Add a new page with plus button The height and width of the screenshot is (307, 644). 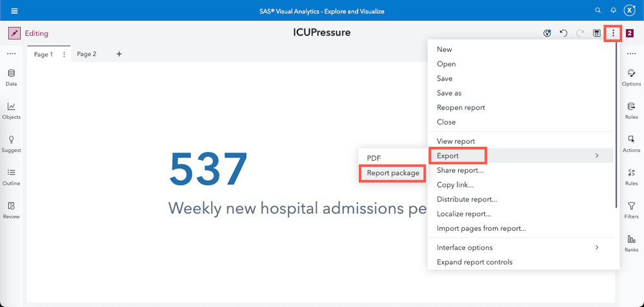119,54
